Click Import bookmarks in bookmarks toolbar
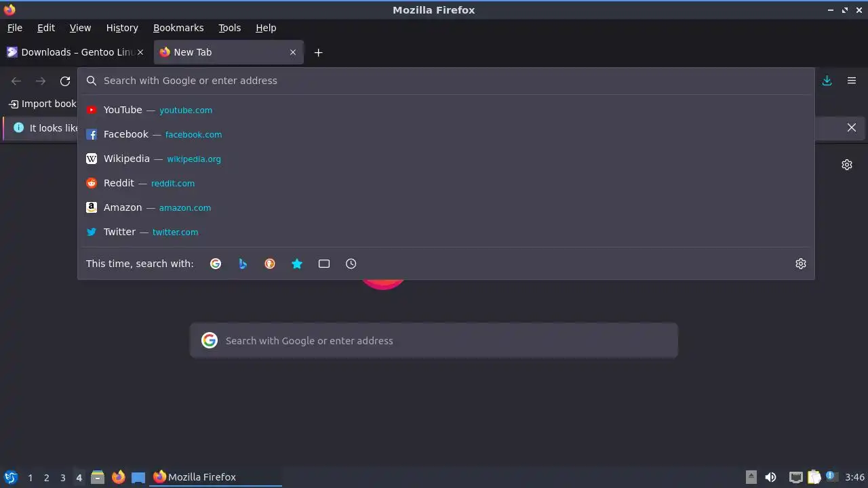This screenshot has width=868, height=488. click(x=42, y=104)
